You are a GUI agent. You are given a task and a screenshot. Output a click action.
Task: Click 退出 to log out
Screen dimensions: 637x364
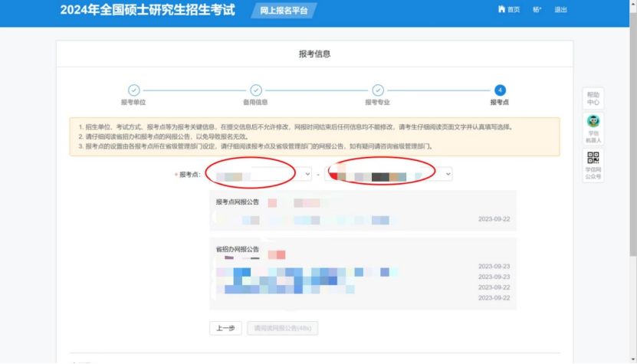click(x=560, y=9)
